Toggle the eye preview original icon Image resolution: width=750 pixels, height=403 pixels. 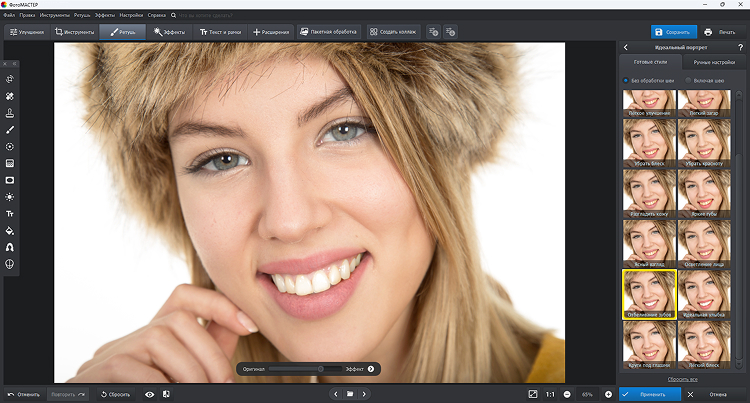(x=149, y=394)
